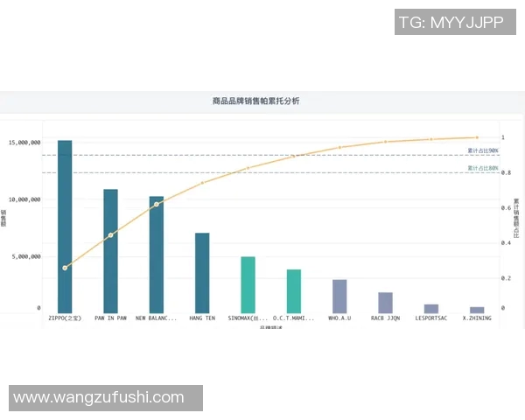This screenshot has width=525, height=420.
Task: Click the 10,000,000 axis label
Action: (24, 199)
